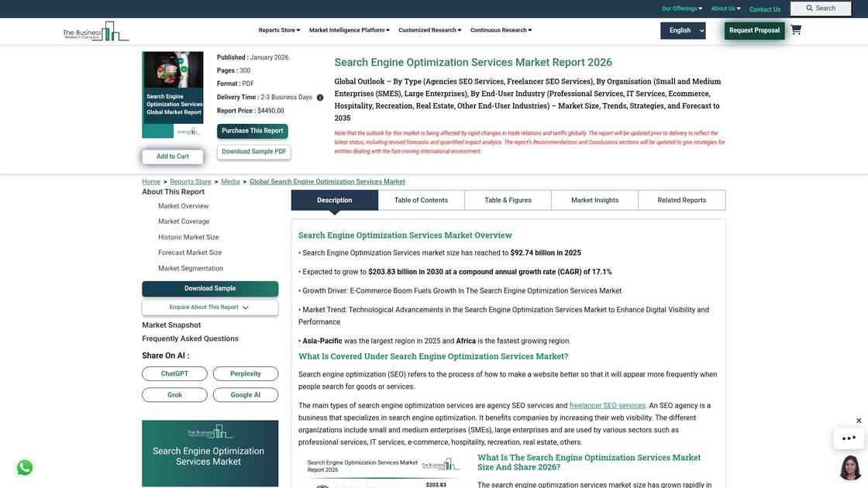The image size is (868, 488).
Task: Expand the Customized Research menu
Action: (429, 30)
